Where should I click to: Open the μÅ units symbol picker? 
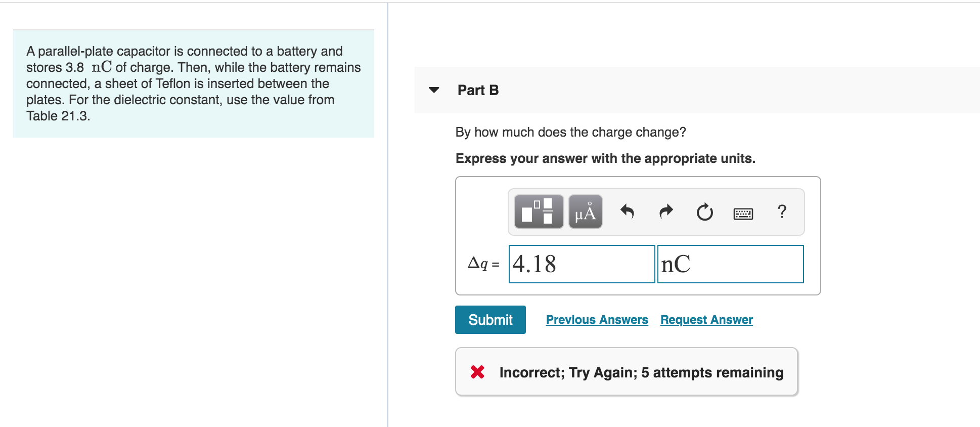584,212
